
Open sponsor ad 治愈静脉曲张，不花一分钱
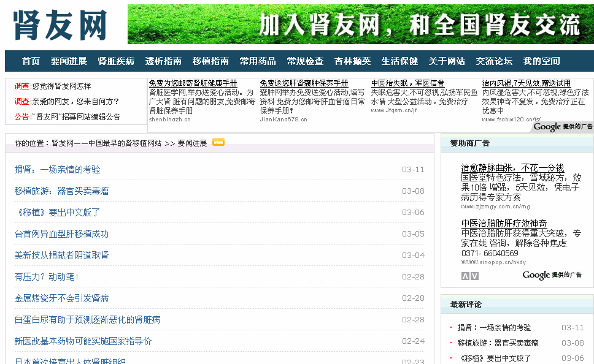(x=512, y=168)
